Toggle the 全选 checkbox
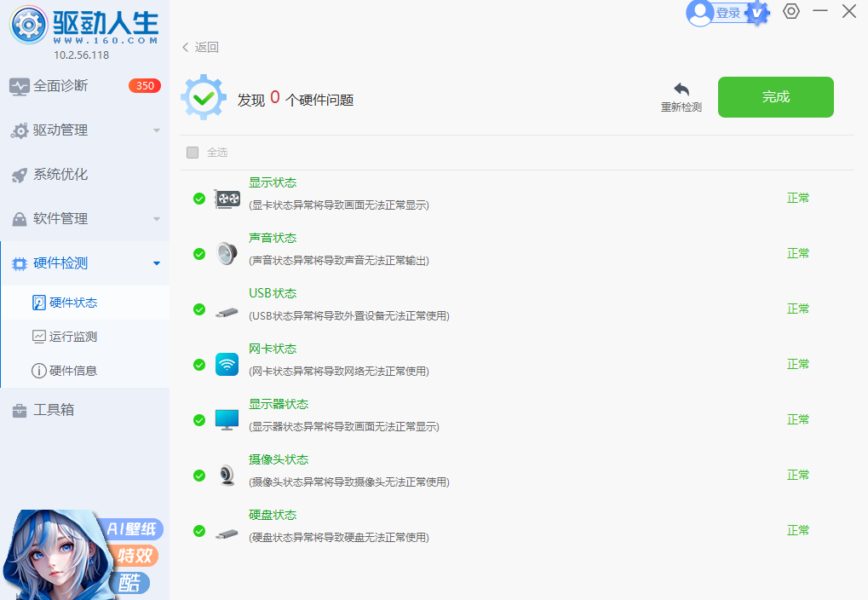Screen dimensions: 868x600 193,153
